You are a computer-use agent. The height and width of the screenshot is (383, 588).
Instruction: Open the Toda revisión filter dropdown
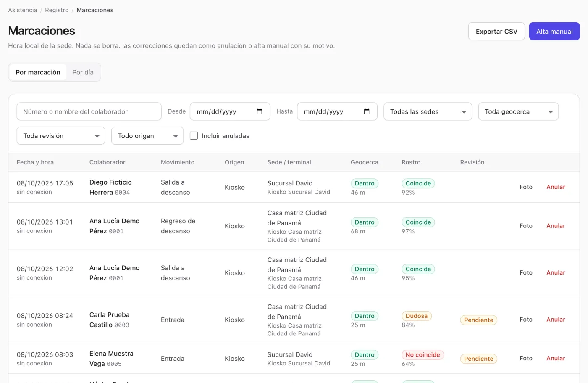click(61, 136)
